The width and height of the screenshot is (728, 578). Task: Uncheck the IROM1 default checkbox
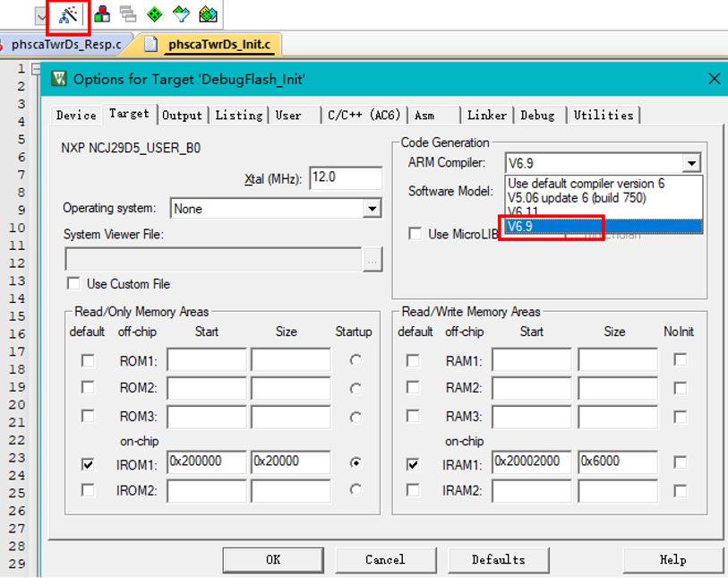coord(88,464)
